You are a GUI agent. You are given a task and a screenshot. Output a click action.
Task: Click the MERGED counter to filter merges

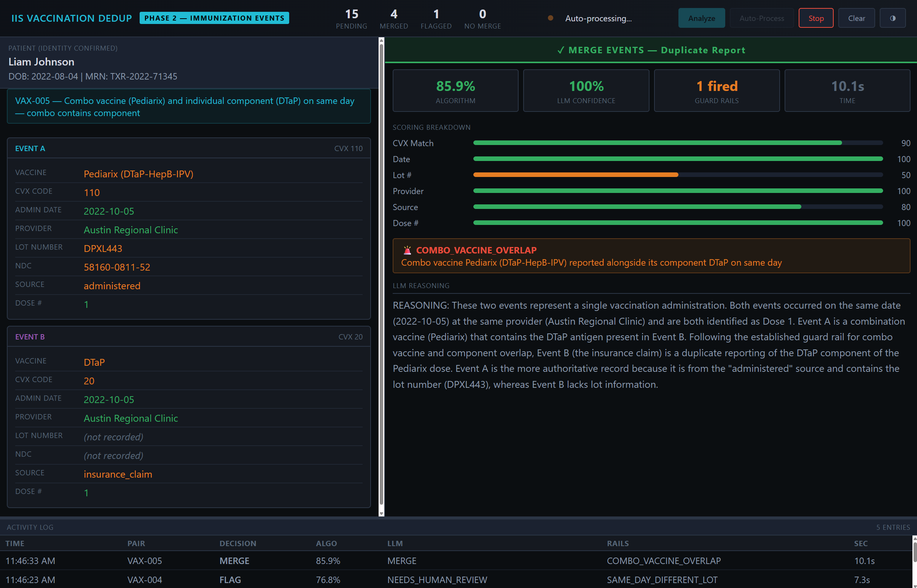393,18
